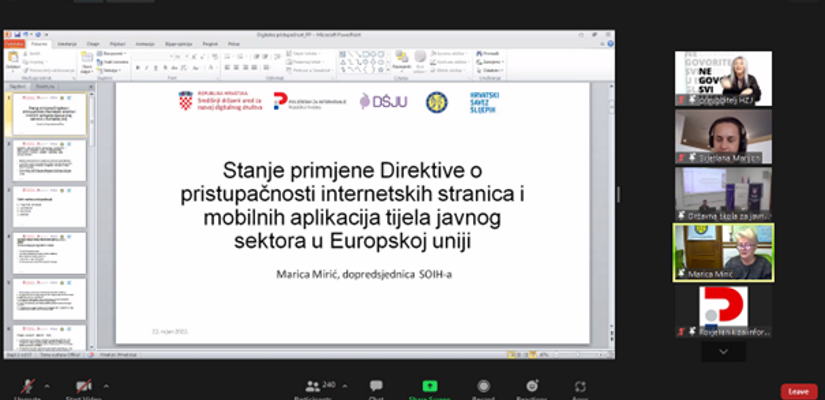
Task: Open the font name combo box
Action: (154, 56)
